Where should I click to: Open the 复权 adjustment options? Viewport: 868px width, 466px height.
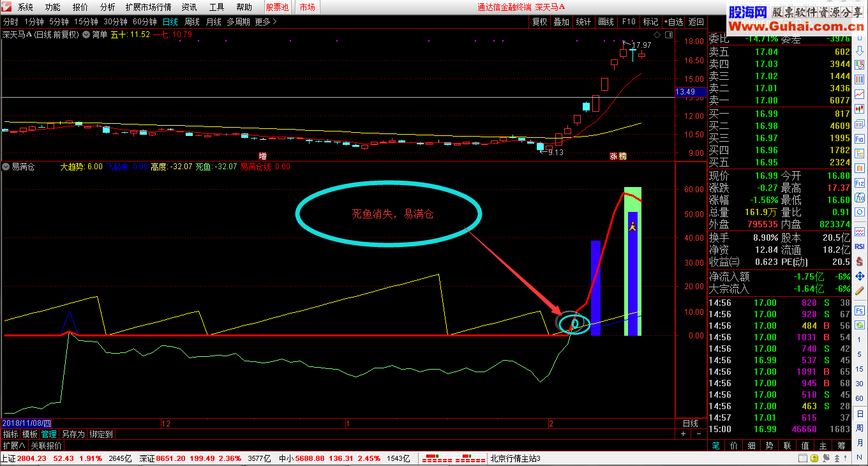(x=540, y=22)
